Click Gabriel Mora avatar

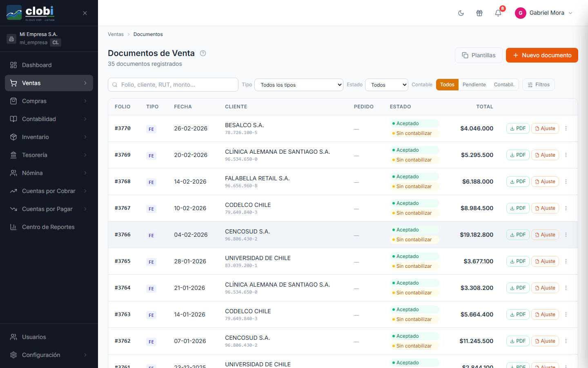(521, 13)
